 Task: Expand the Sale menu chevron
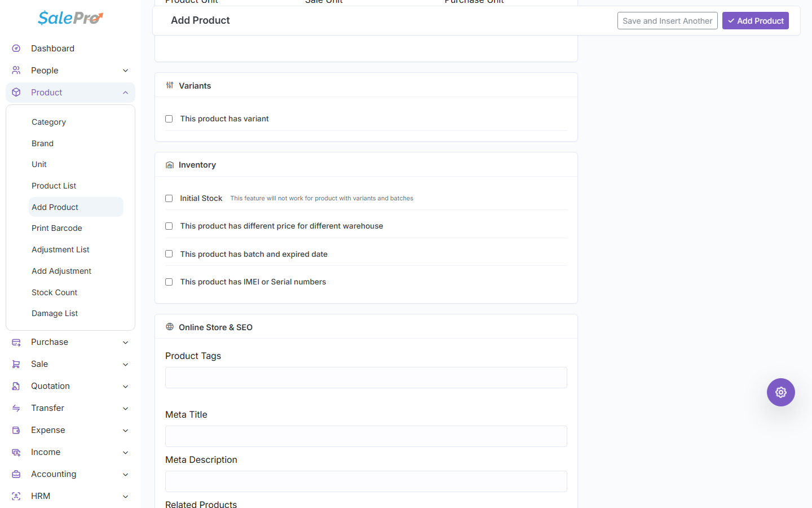(126, 365)
